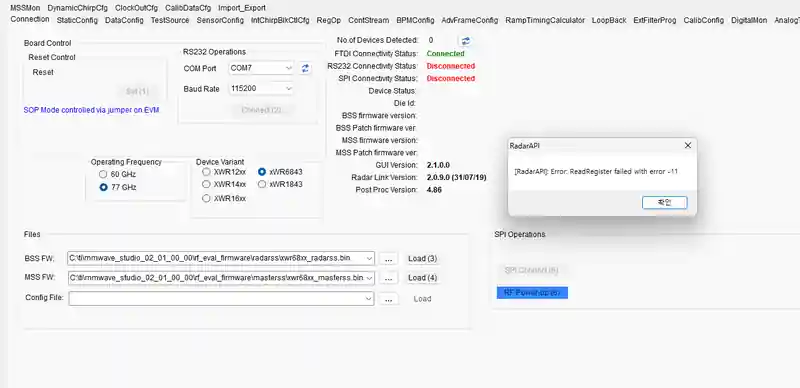Choose xWR1843 device variant
This screenshot has width=800, height=388.
(x=262, y=184)
